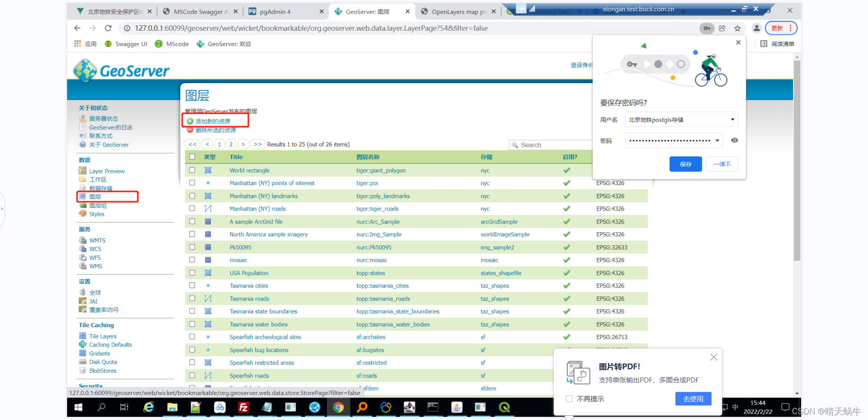Click the Disk Quota icon
Viewport: 868px width, 420px height.
tap(83, 362)
